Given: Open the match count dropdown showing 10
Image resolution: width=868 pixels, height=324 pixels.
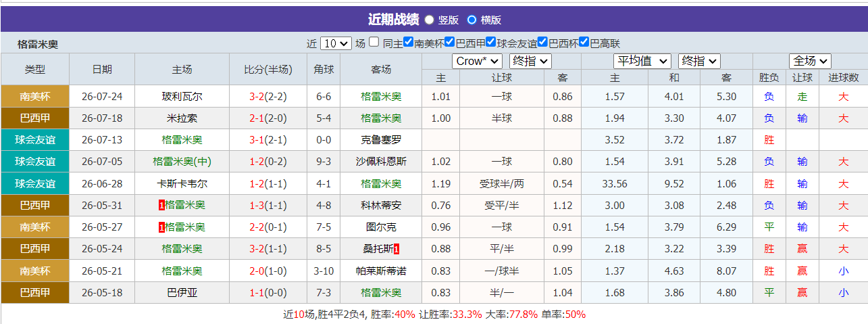Looking at the screenshot, I should 336,43.
